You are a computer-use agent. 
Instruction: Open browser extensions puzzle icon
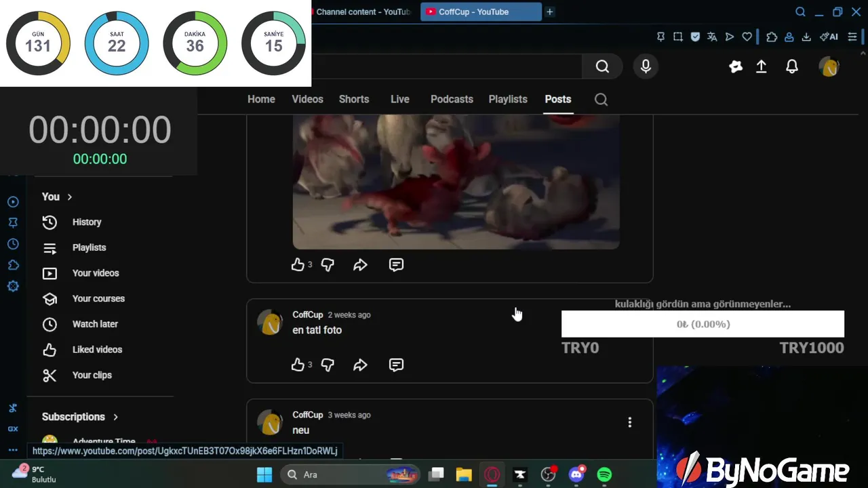coord(772,37)
